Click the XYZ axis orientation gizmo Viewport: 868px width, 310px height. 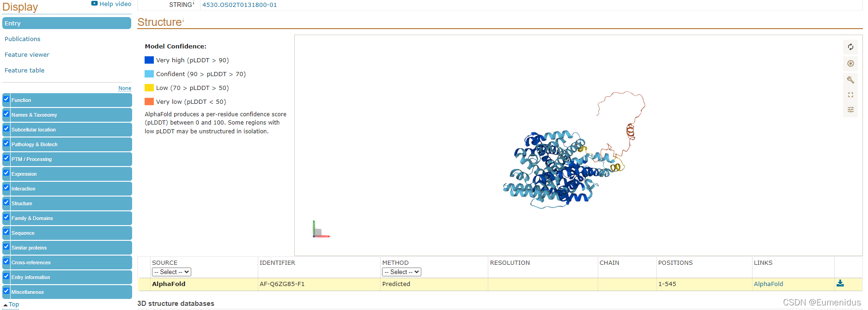[x=321, y=229]
